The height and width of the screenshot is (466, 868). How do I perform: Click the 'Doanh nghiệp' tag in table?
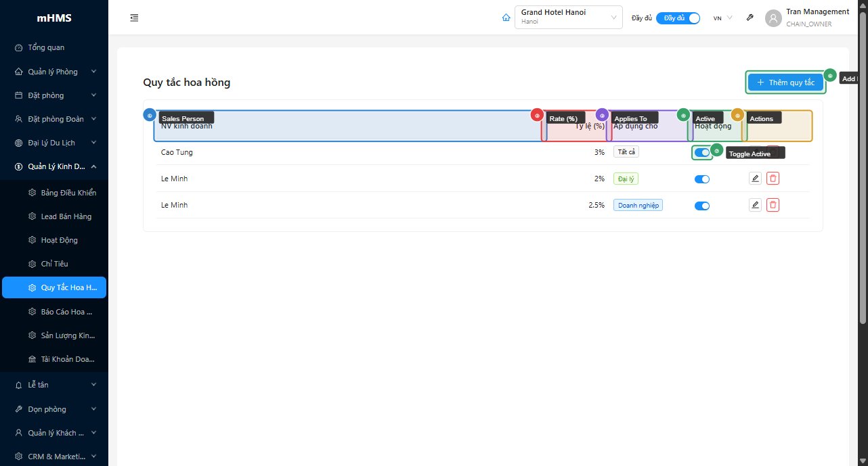(x=638, y=205)
